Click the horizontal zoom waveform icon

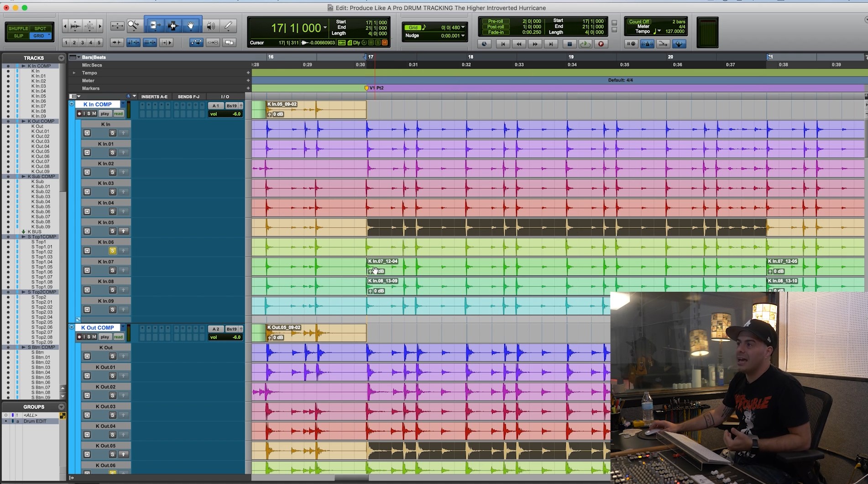tap(76, 26)
